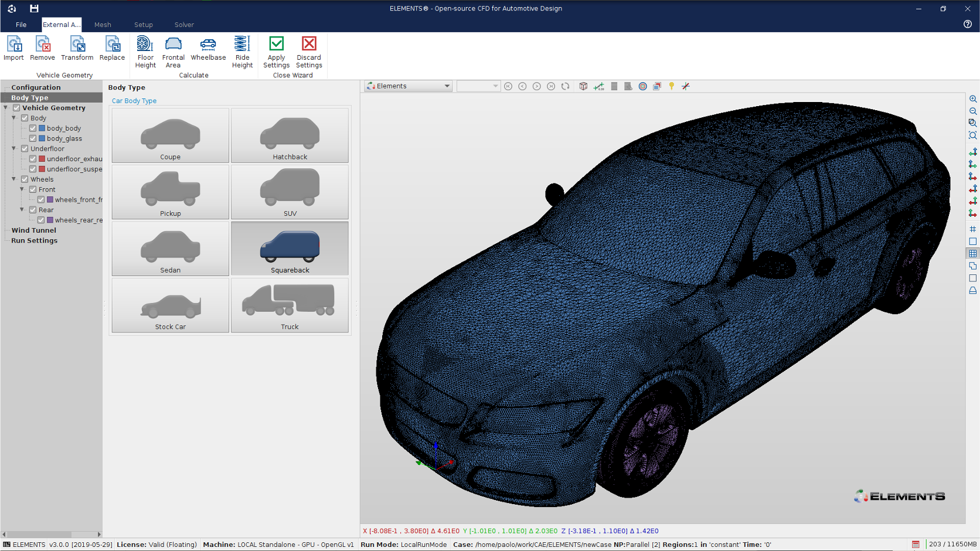
Task: Click the zoom-to-fit icon in viewport toolbar
Action: click(973, 135)
